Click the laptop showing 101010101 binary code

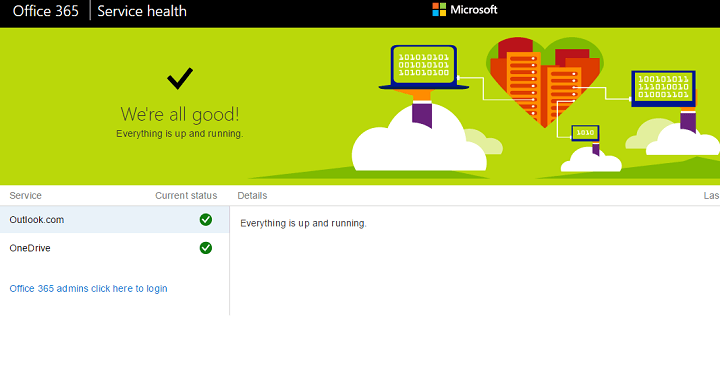(x=423, y=67)
